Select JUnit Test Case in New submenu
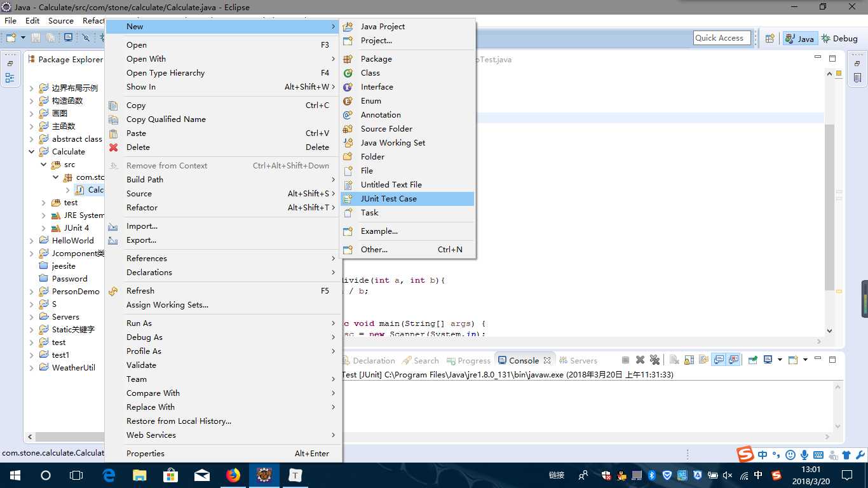This screenshot has width=868, height=488. [x=407, y=199]
